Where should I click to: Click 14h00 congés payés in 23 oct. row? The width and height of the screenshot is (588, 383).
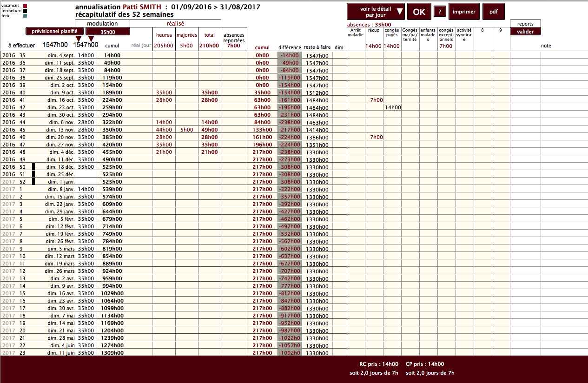393,107
